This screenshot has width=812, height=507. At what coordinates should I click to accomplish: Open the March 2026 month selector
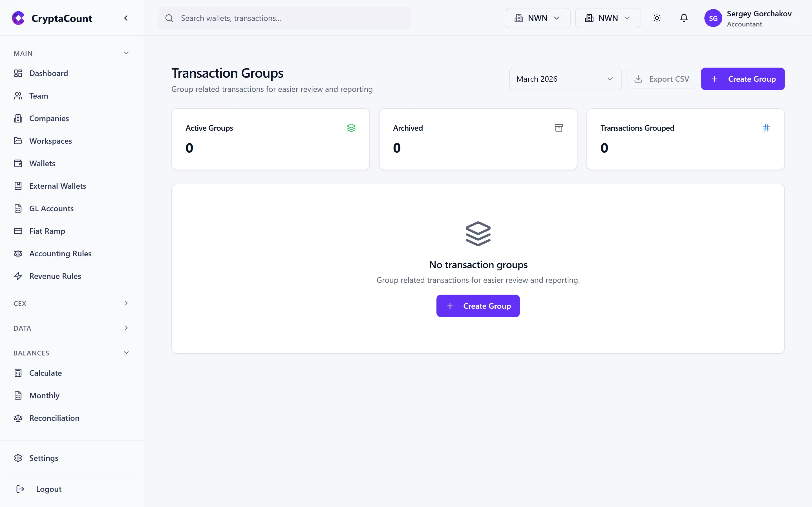[x=565, y=79]
